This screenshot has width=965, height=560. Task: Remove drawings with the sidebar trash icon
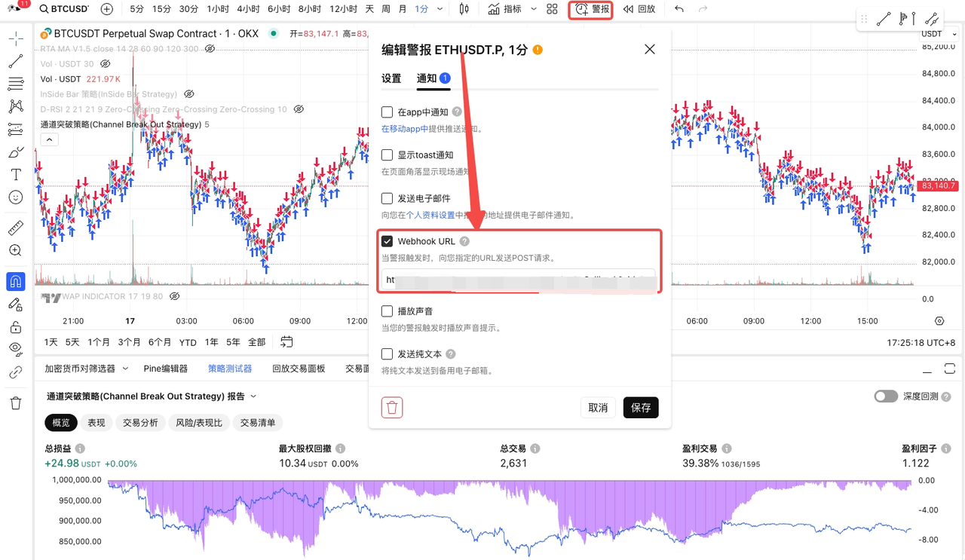[x=16, y=403]
